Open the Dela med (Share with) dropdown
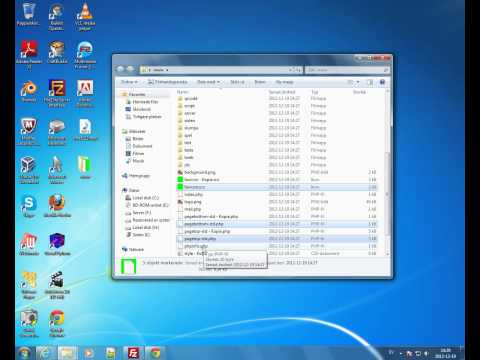Screen dimensions: 480x360 coord(209,82)
